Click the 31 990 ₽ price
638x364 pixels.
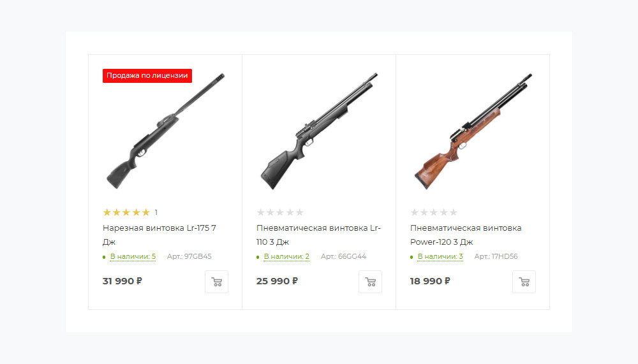pos(122,281)
